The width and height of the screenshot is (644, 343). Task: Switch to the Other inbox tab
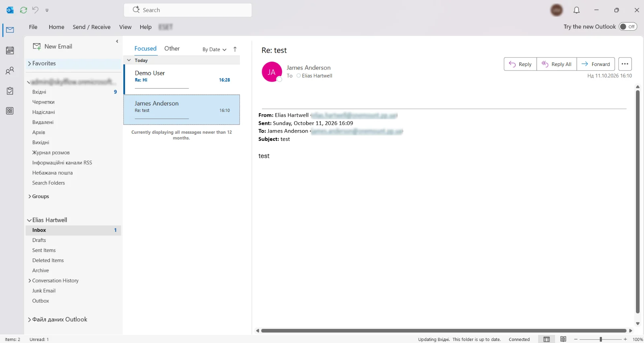click(x=172, y=48)
